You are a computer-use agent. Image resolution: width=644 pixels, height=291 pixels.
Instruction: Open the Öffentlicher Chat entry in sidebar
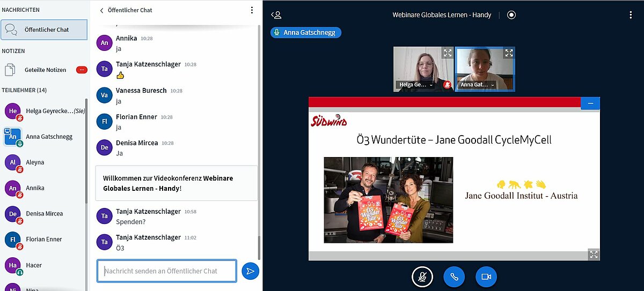[44, 29]
